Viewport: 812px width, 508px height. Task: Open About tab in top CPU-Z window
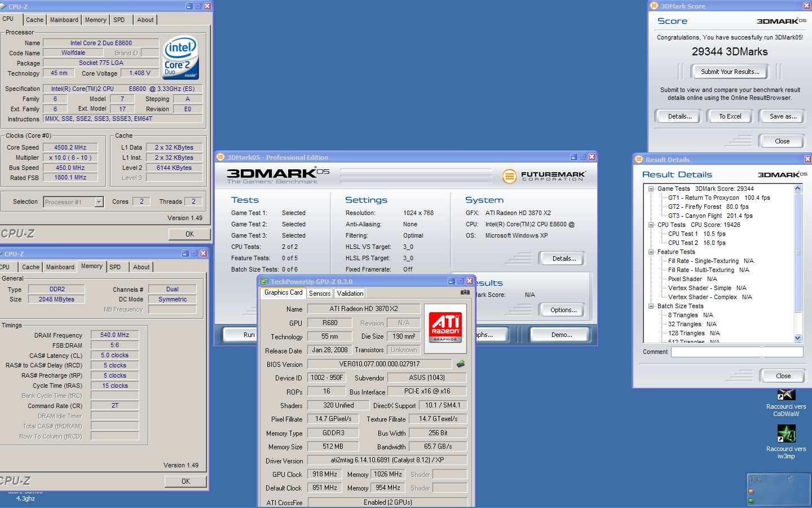click(x=145, y=20)
